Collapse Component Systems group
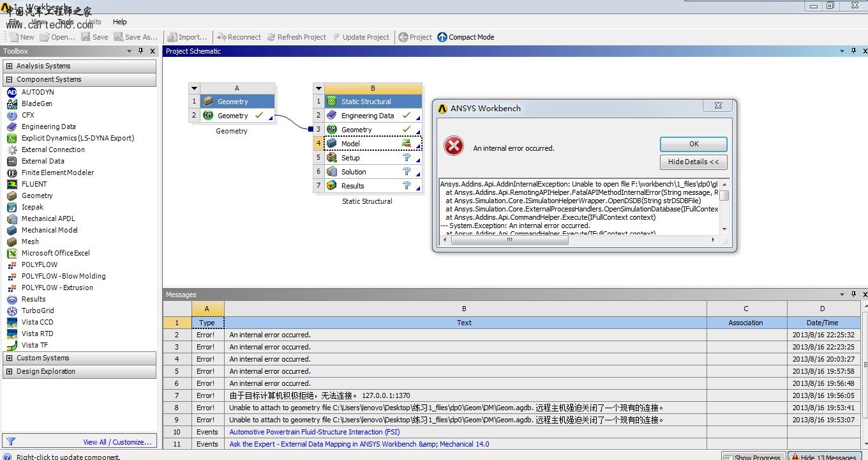Image resolution: width=868 pixels, height=460 pixels. point(9,79)
